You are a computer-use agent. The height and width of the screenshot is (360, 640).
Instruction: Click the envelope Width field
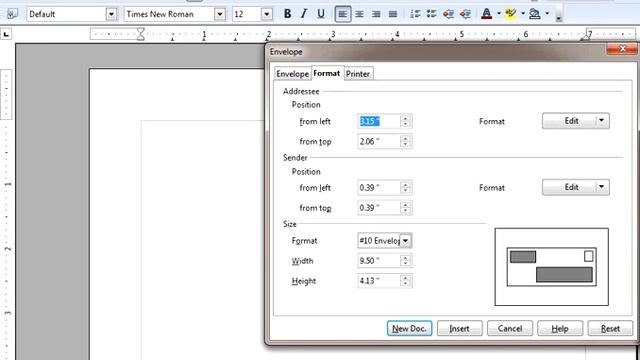click(379, 260)
